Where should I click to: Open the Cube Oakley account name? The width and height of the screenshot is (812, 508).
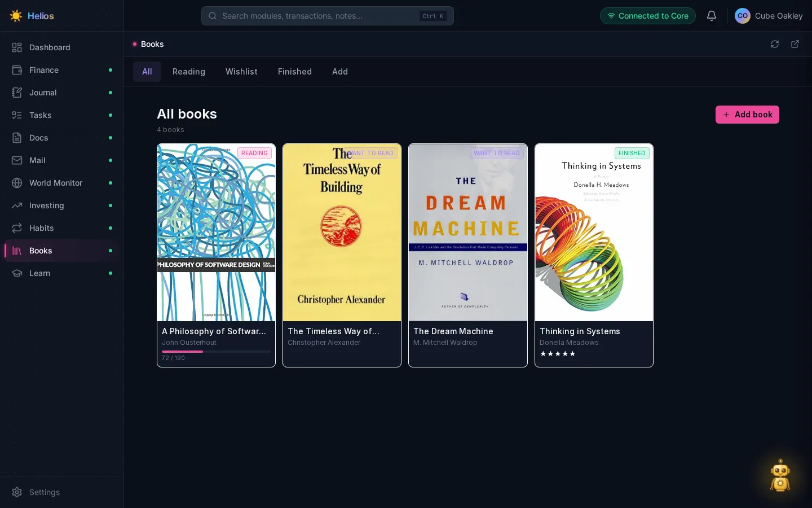click(x=779, y=16)
